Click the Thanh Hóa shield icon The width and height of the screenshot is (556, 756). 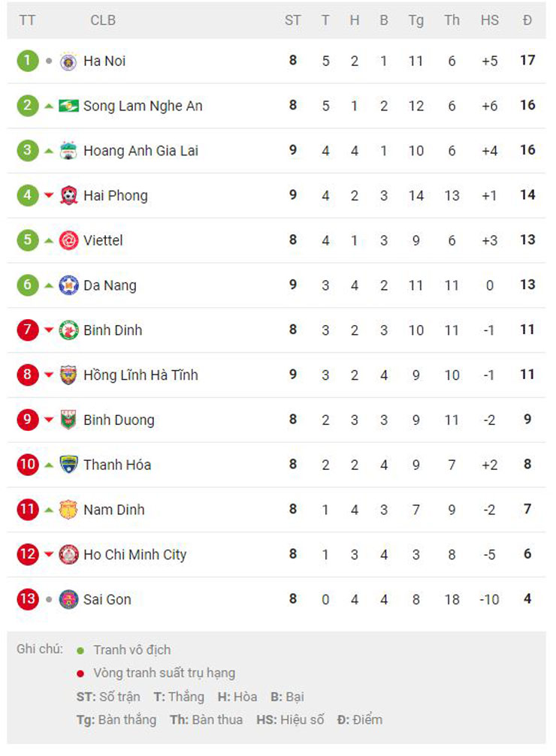68,464
